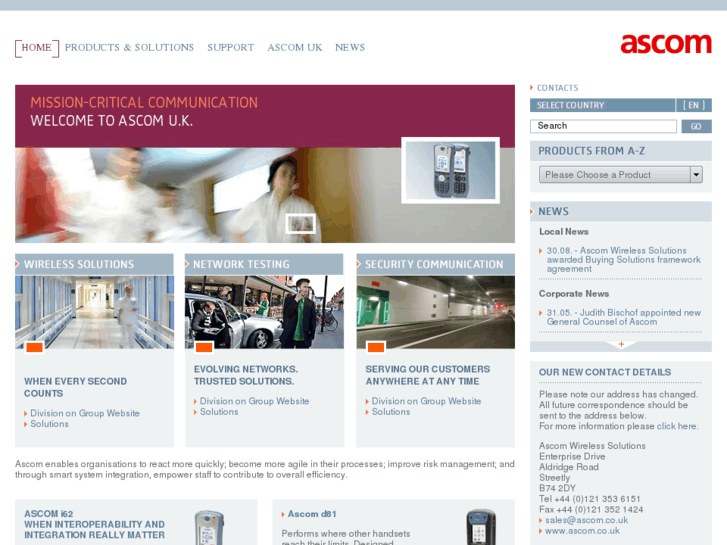The height and width of the screenshot is (545, 727).
Task: Click 'OUR NEW CONTACT DETAILS' heading
Action: [605, 372]
